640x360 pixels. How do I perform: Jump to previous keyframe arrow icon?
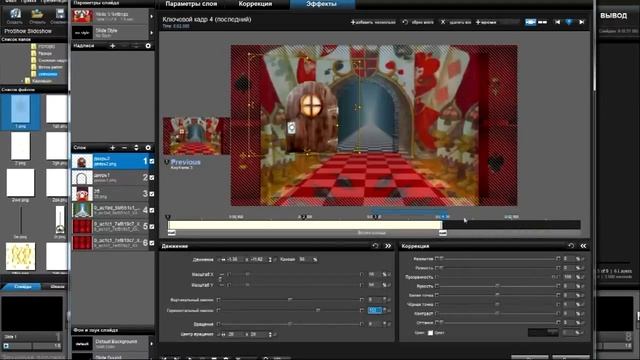click(x=557, y=22)
